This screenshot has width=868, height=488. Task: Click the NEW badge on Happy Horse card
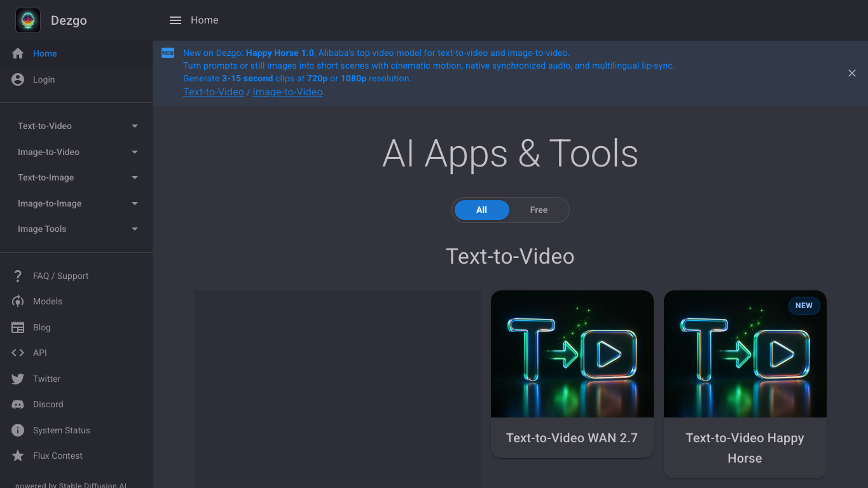click(x=804, y=306)
